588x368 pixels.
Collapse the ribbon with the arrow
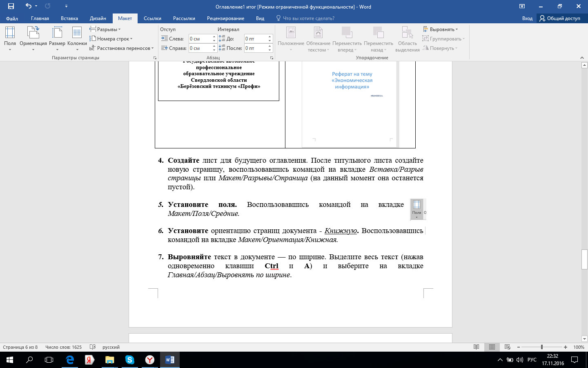[583, 58]
